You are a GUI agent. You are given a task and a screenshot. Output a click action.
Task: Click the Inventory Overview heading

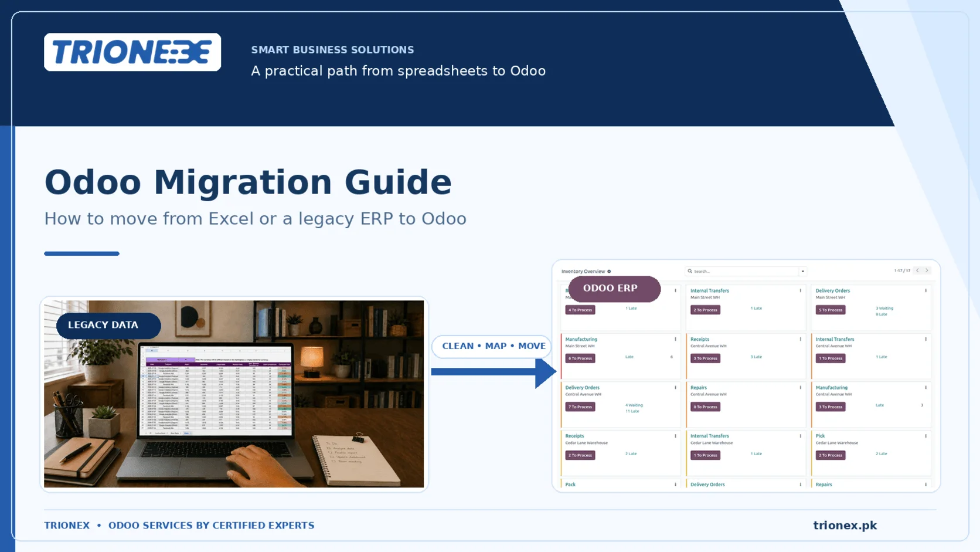click(x=583, y=272)
